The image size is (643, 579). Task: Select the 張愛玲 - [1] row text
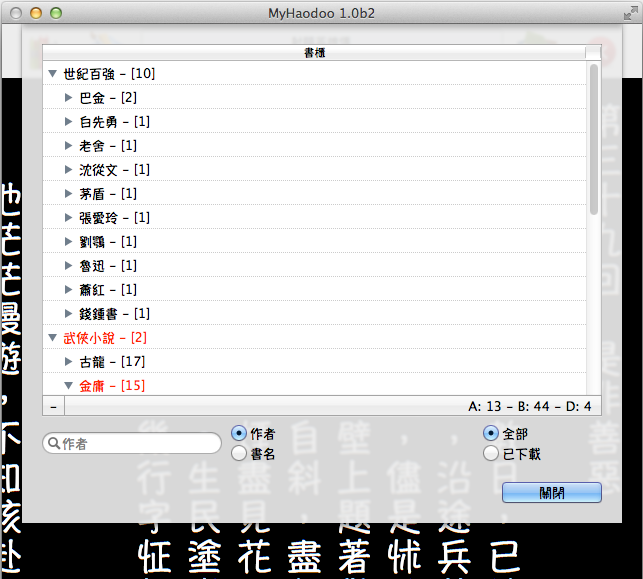pos(114,218)
